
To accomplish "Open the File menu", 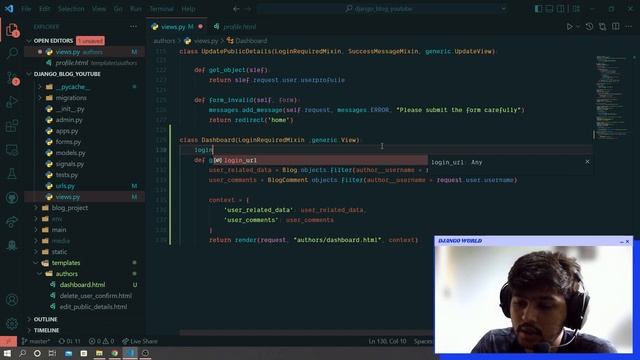I will 26,9.
